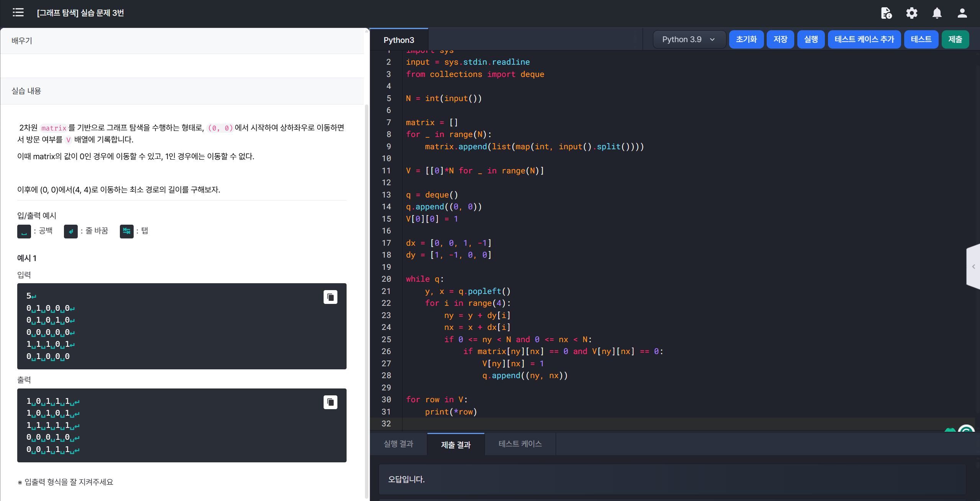Click code line 'y, x = q.popleft()'

point(468,291)
